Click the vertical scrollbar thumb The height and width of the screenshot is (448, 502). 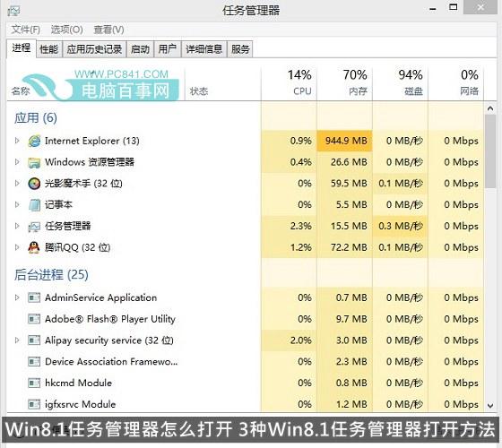click(490, 151)
